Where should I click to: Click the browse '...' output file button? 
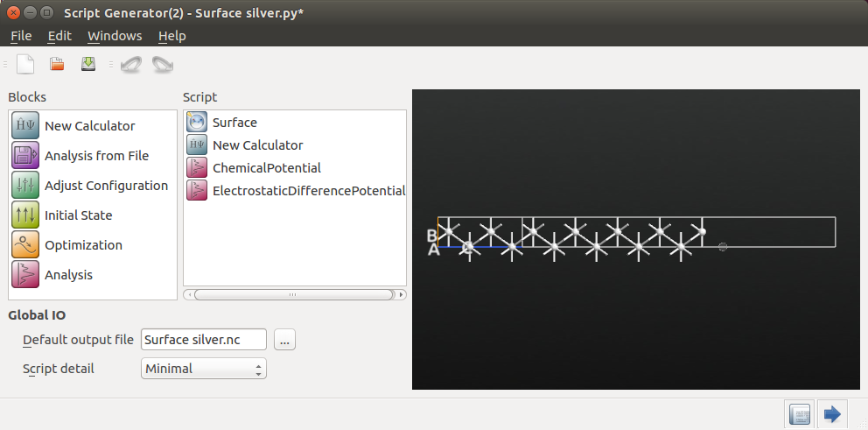click(x=284, y=340)
